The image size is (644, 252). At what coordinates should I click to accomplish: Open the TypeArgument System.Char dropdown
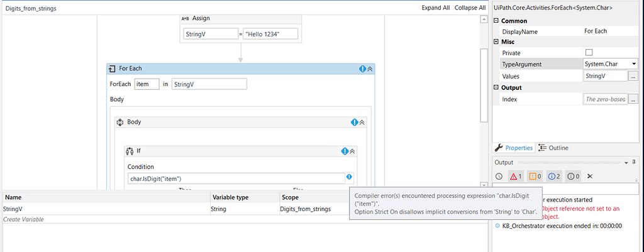[x=634, y=64]
